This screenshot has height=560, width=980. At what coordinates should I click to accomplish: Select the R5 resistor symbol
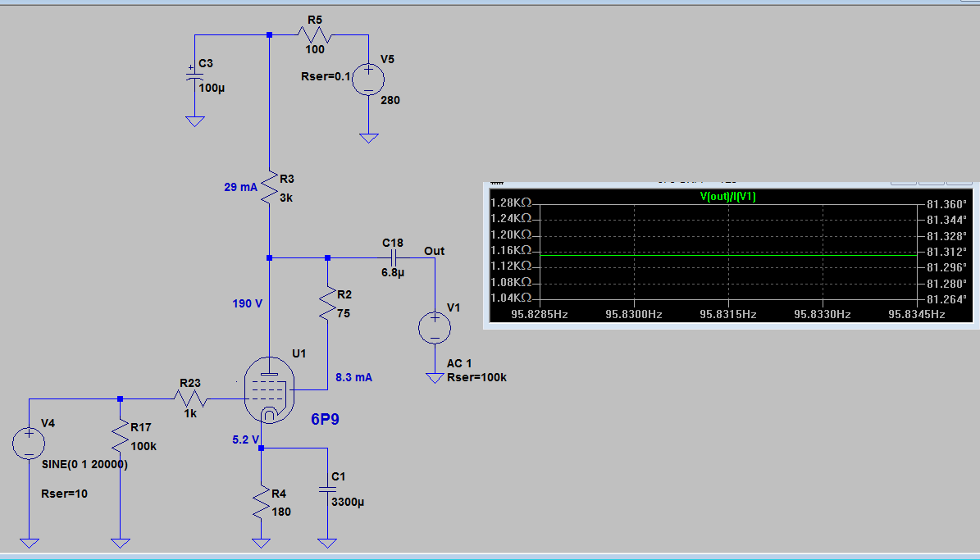tap(314, 35)
